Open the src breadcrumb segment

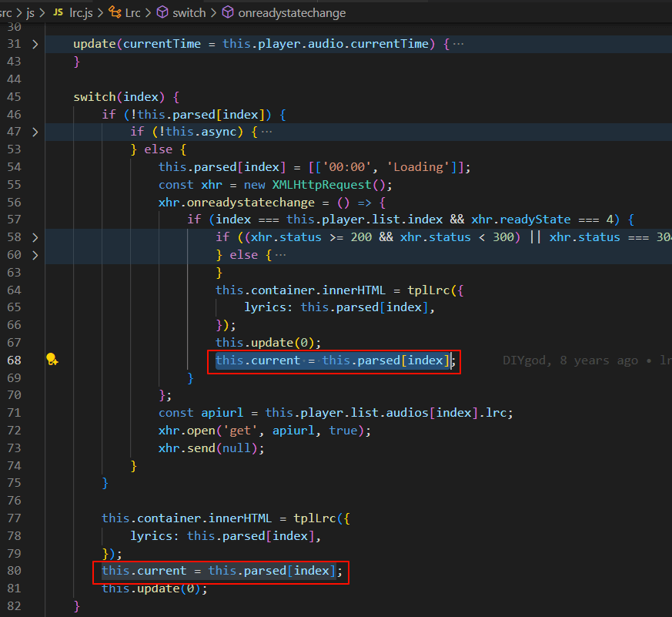tap(6, 13)
